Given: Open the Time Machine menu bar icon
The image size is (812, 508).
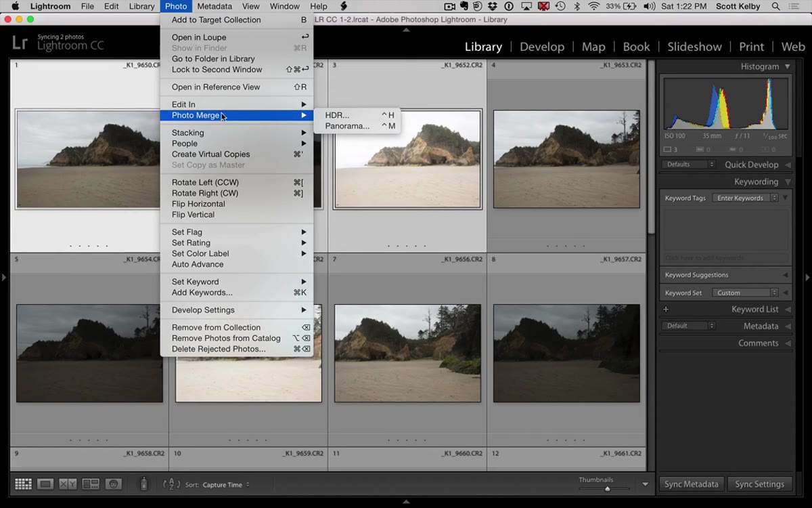Looking at the screenshot, I should [x=560, y=6].
